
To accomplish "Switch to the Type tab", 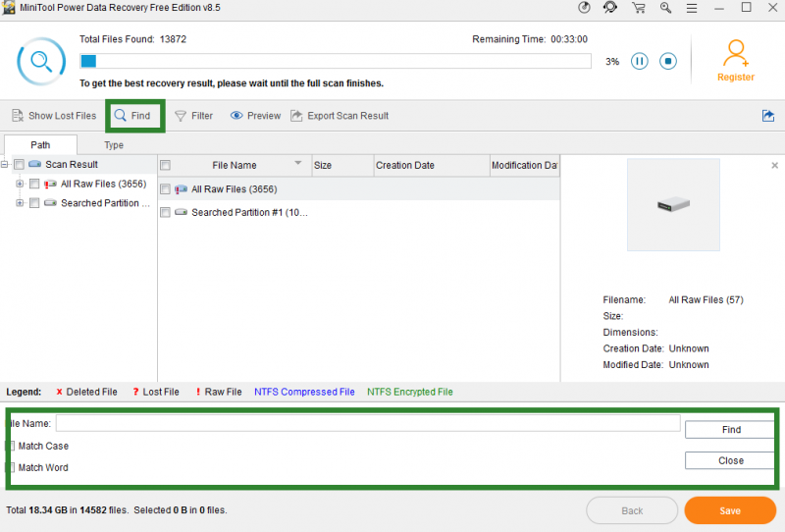I will [114, 144].
